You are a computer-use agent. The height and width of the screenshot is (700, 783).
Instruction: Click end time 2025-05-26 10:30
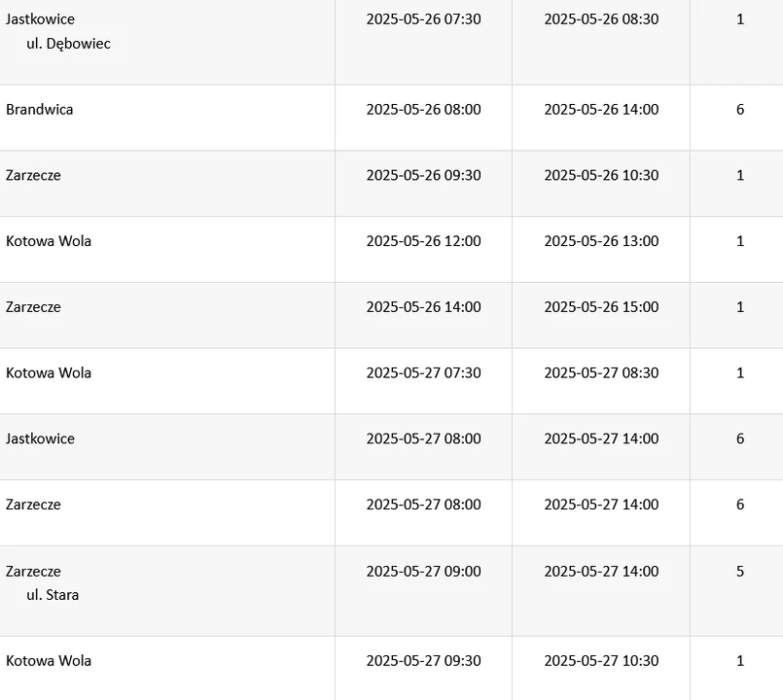[x=601, y=176]
